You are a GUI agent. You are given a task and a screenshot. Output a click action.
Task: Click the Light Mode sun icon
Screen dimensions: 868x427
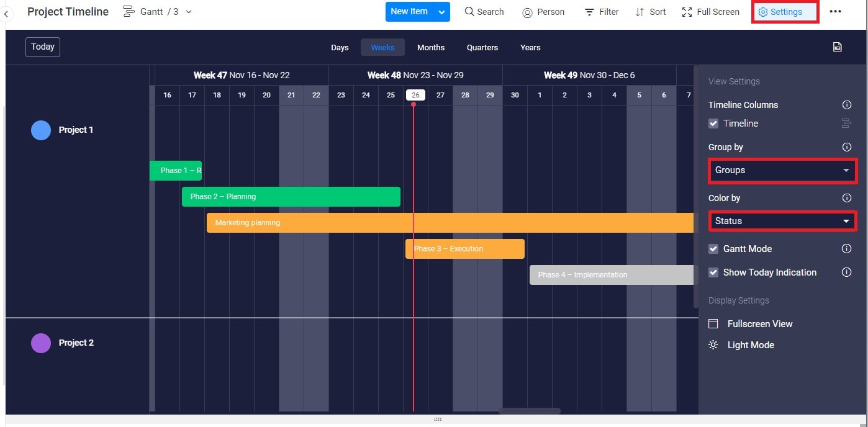(713, 345)
